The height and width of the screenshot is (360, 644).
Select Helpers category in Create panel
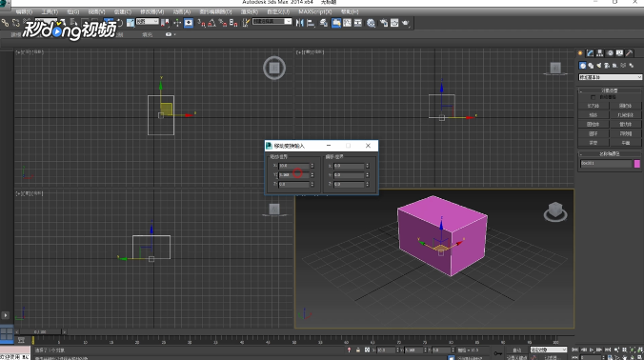click(614, 66)
